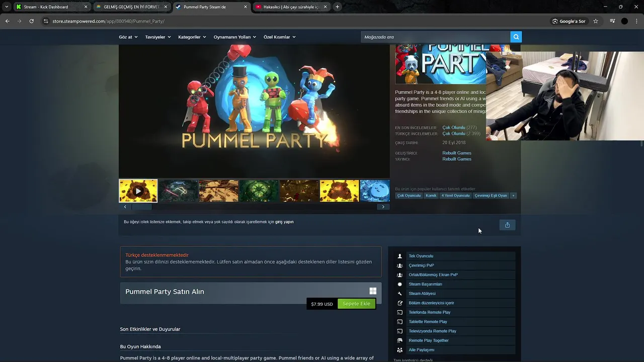Click the 4 Yerel Oyunculu tag
The image size is (644, 362).
pyautogui.click(x=455, y=196)
